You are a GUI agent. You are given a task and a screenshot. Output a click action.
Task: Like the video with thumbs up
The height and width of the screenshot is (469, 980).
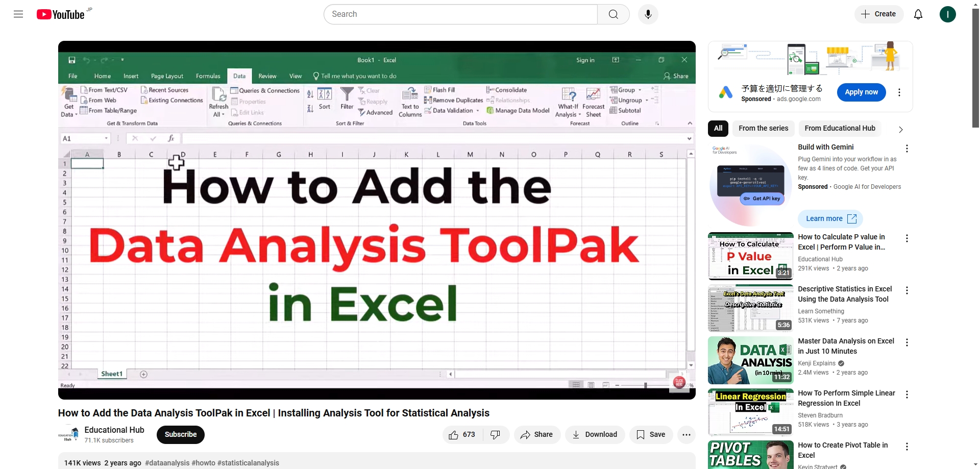coord(462,435)
